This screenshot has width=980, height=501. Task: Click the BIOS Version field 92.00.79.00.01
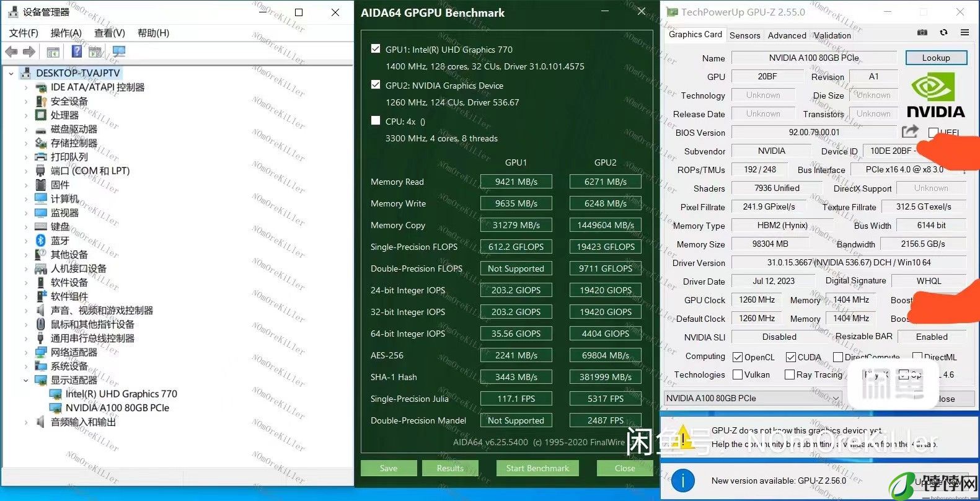pos(814,132)
